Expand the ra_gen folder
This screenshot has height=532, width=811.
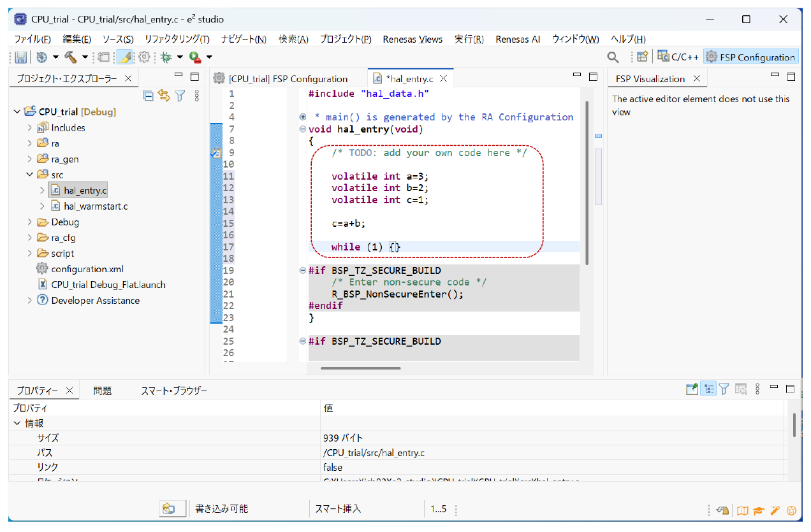pos(29,159)
